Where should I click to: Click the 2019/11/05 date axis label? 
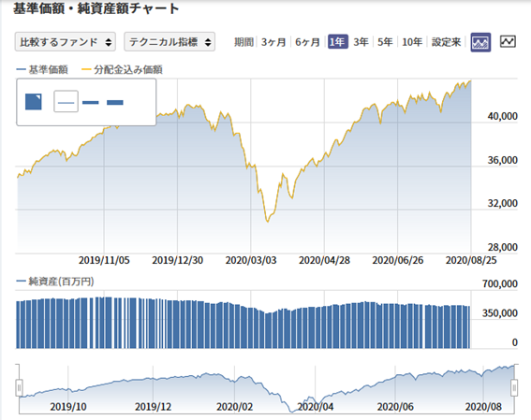click(x=104, y=260)
